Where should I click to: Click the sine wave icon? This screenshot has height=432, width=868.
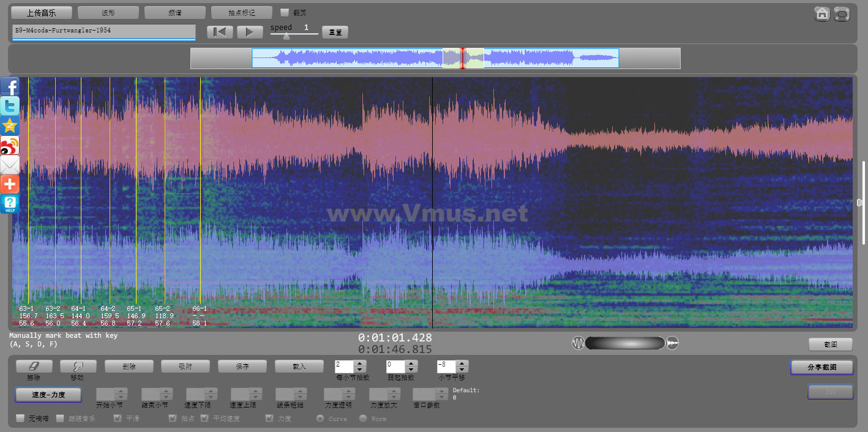pyautogui.click(x=578, y=343)
